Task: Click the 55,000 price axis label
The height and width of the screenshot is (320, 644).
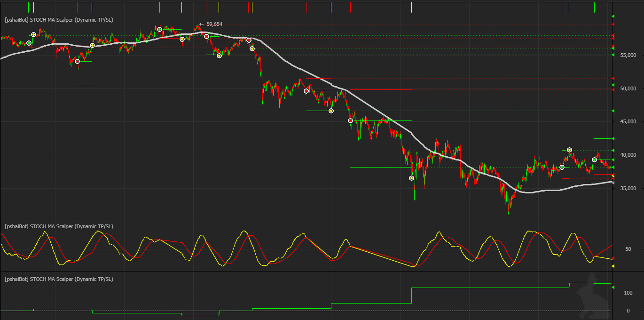Action: [x=628, y=55]
